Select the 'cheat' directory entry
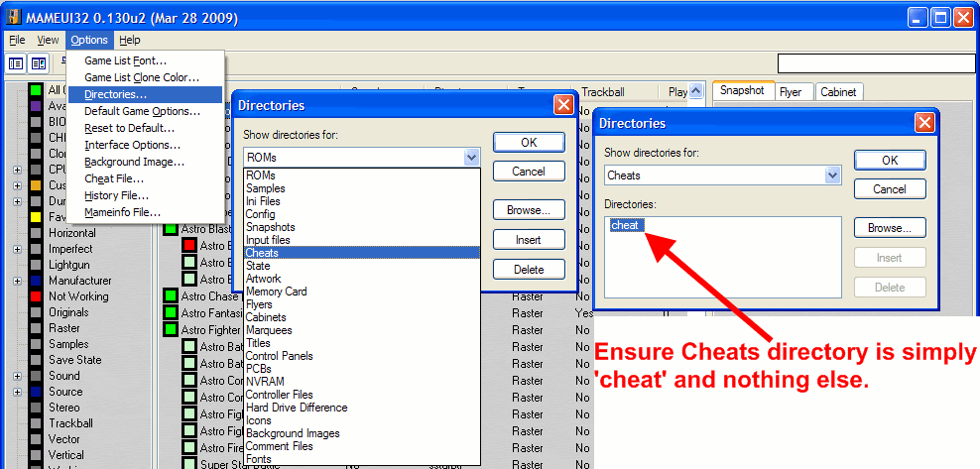Screen dimensions: 980x469 tap(626, 225)
